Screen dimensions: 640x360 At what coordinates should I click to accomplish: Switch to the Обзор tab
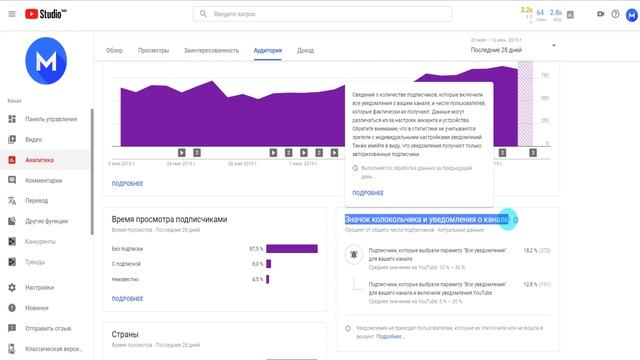pos(114,51)
